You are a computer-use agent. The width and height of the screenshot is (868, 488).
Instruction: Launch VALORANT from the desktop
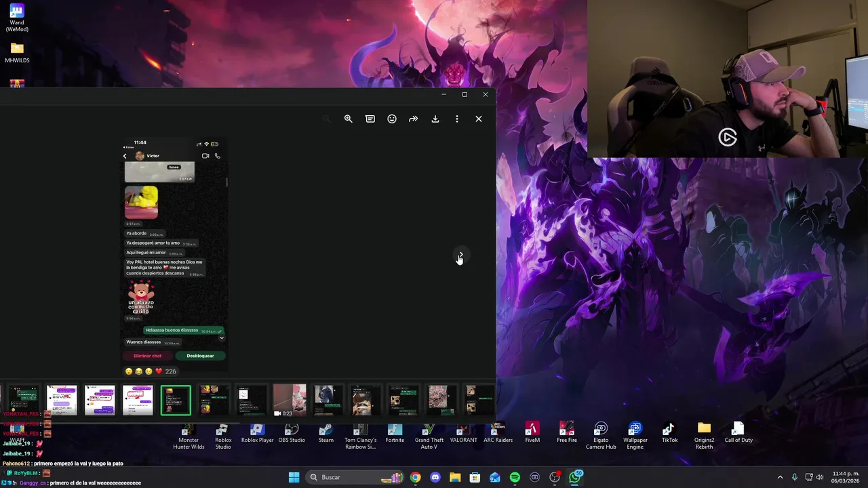point(464,434)
